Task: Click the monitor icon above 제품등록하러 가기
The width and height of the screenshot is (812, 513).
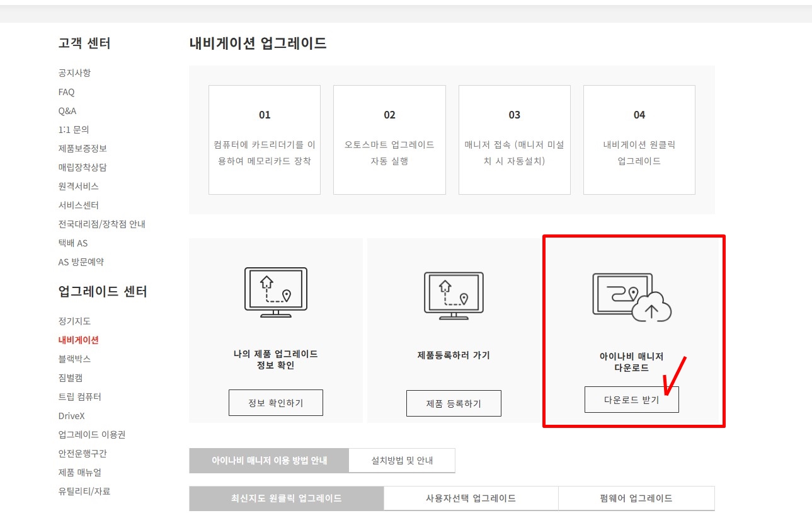Action: click(x=454, y=296)
